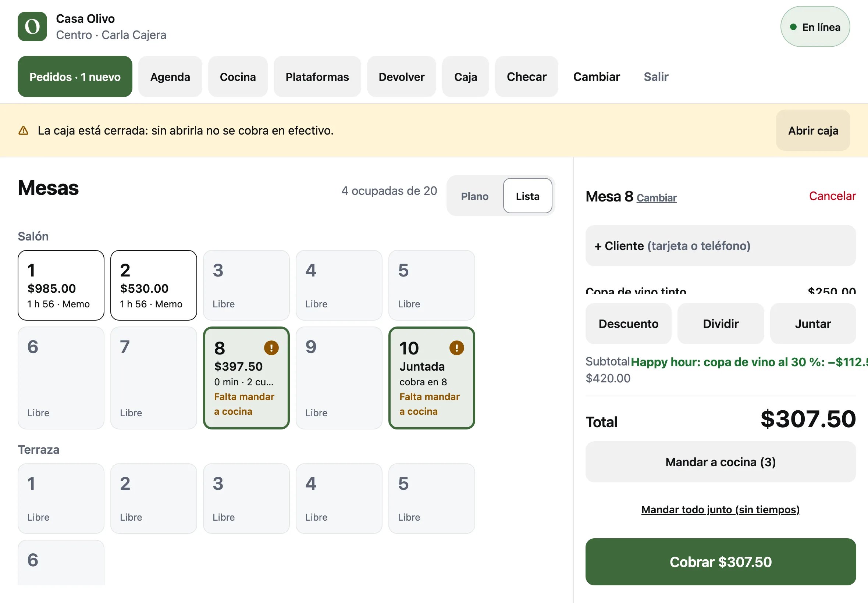The image size is (868, 603).
Task: Click Cambiar in the top navigation
Action: point(596,77)
